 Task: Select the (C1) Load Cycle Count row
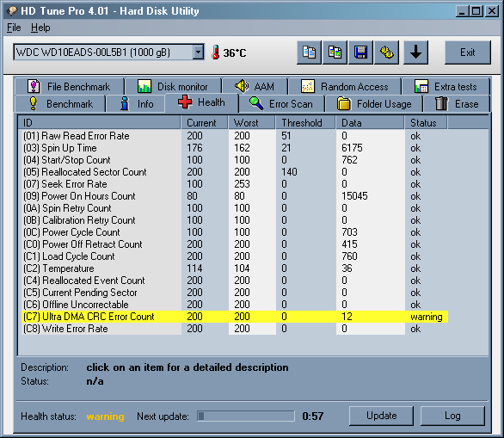(235, 256)
